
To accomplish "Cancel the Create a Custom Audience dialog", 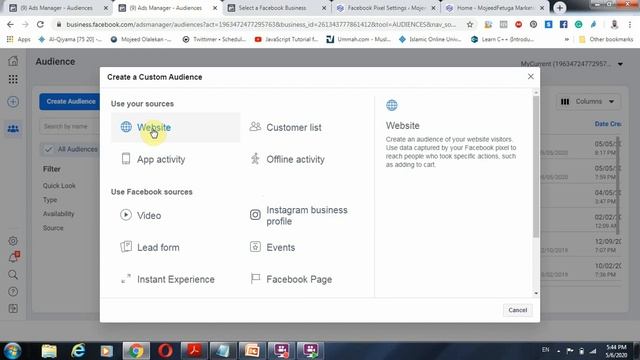I will [518, 310].
